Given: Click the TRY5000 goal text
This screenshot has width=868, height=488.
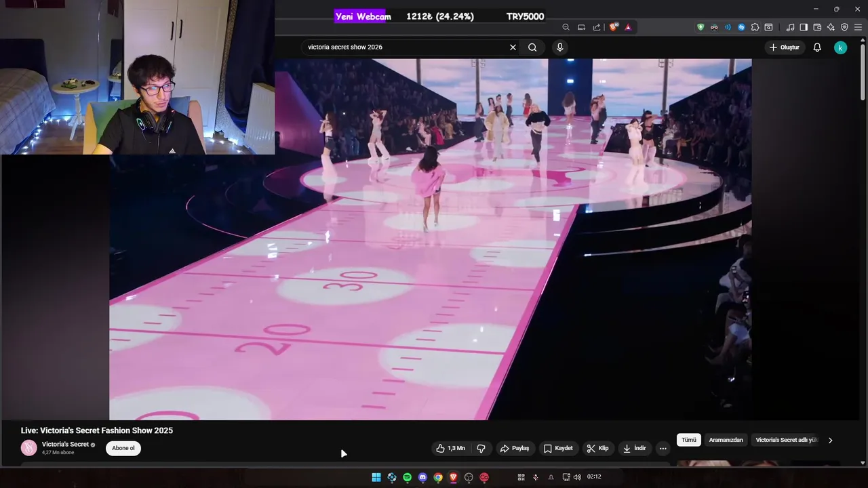Looking at the screenshot, I should [525, 16].
